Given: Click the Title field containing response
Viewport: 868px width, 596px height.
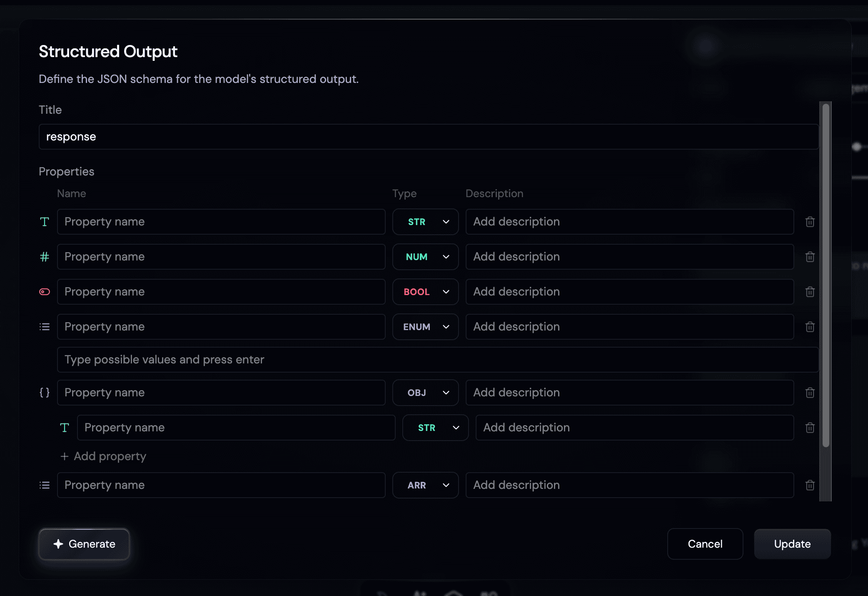Looking at the screenshot, I should [x=428, y=137].
